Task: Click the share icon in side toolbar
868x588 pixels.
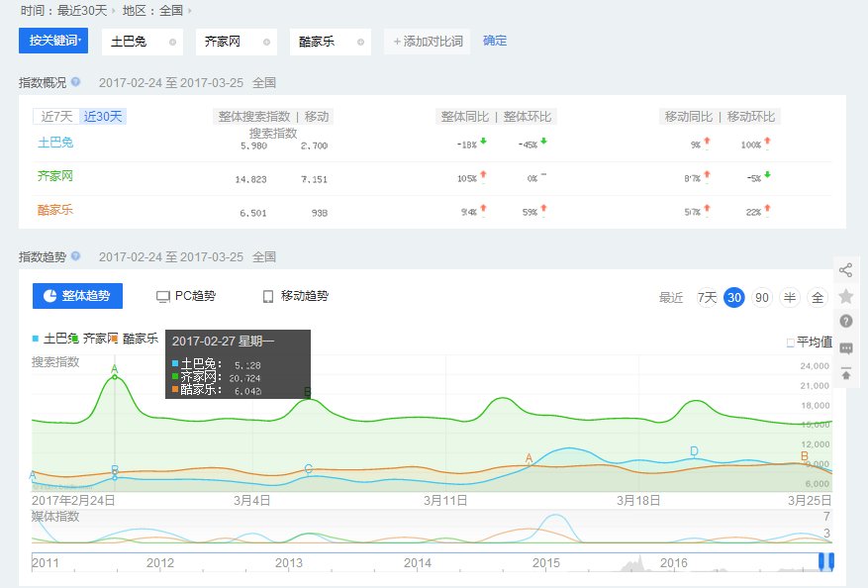Action: (845, 270)
